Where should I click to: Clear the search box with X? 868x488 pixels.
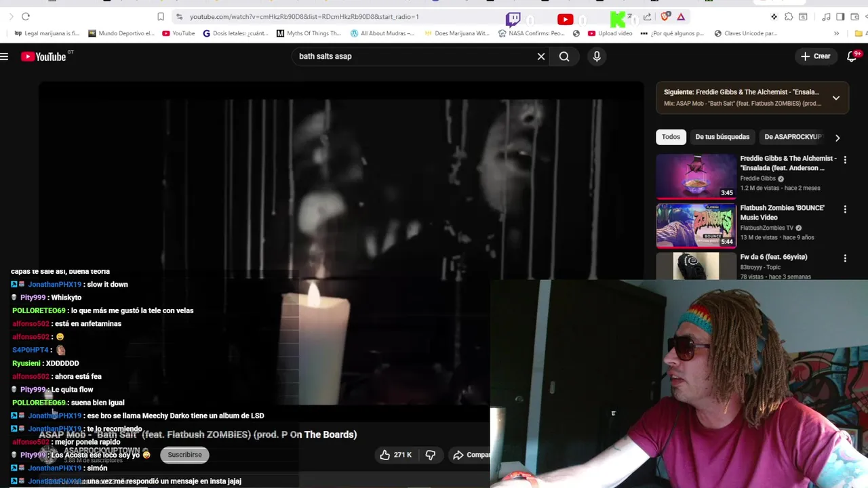[x=541, y=56]
